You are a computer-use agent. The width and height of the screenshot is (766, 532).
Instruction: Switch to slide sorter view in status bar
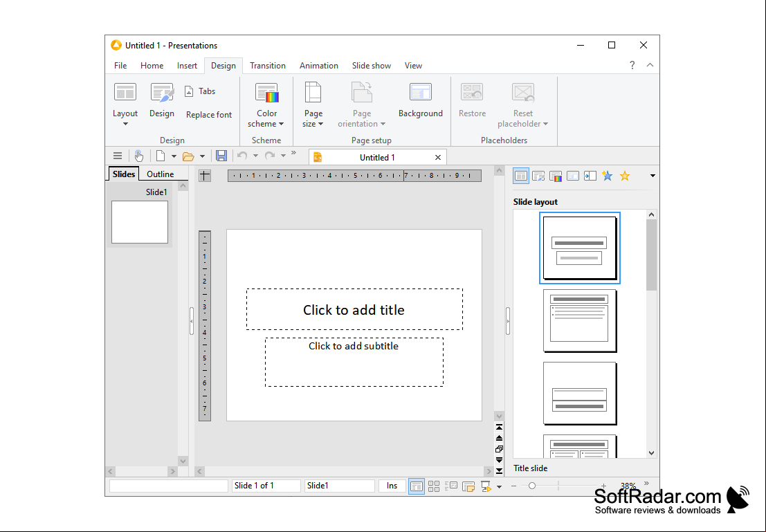(434, 486)
